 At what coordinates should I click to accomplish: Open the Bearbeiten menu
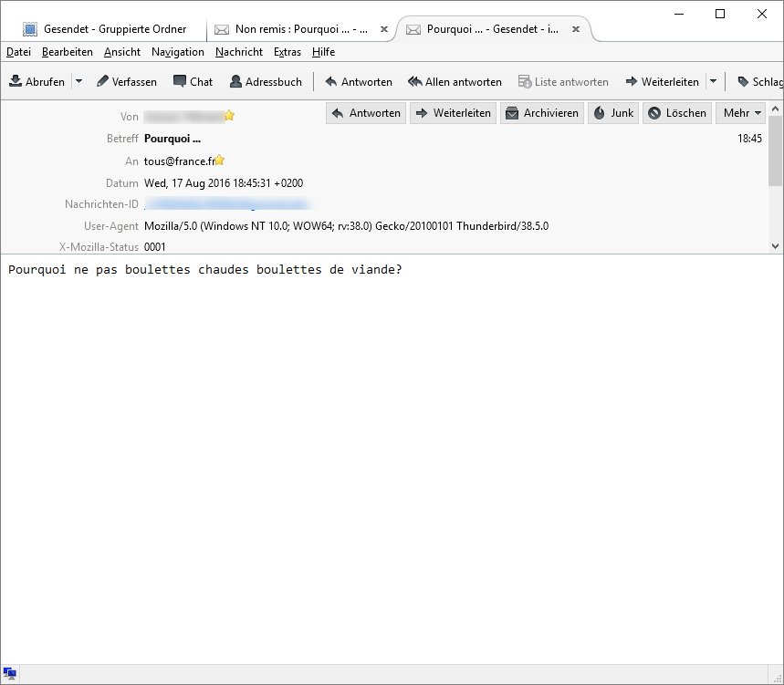68,52
